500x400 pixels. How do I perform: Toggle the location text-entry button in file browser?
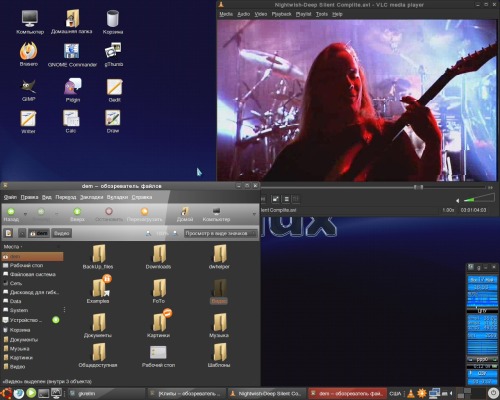point(9,233)
